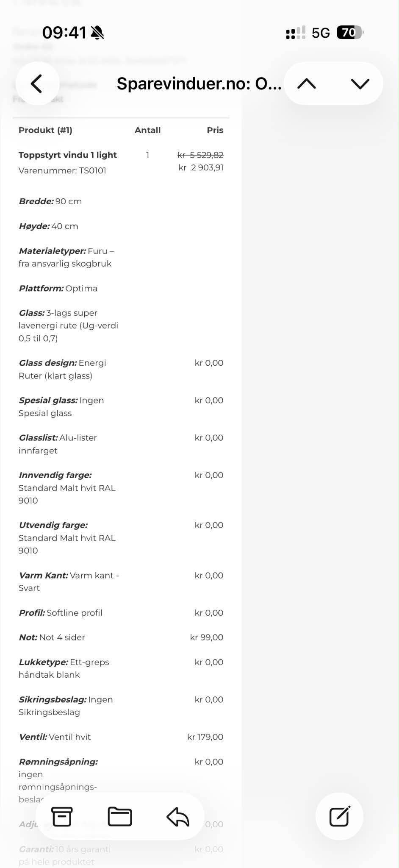
Task: Go to previous message with up chevron
Action: click(x=307, y=83)
